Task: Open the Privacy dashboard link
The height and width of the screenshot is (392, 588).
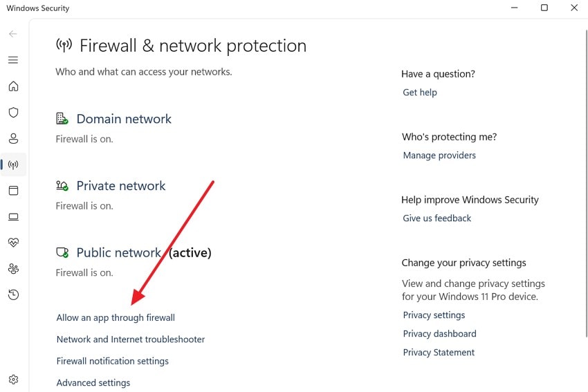Action: click(x=439, y=334)
